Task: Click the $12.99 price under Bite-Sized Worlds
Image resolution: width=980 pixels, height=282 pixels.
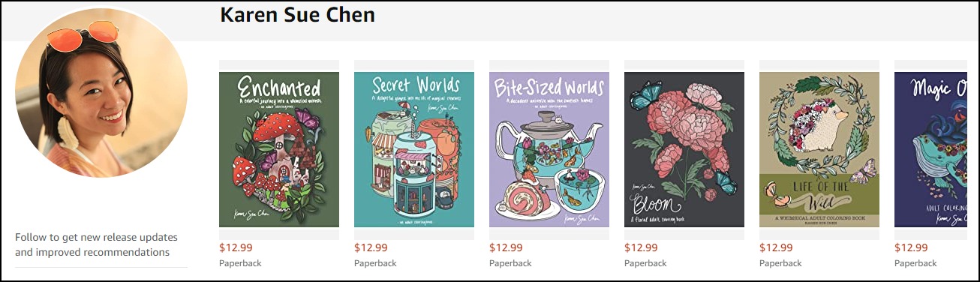Action: [506, 247]
